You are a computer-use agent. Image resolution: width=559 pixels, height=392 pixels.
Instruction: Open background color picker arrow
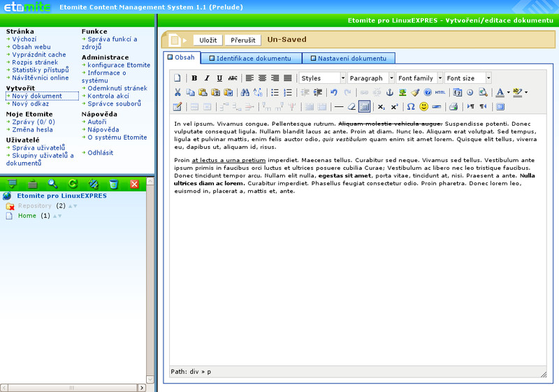[x=526, y=93]
